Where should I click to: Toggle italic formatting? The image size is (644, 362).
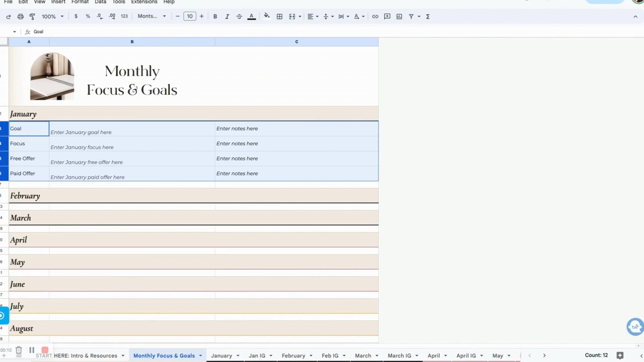227,16
